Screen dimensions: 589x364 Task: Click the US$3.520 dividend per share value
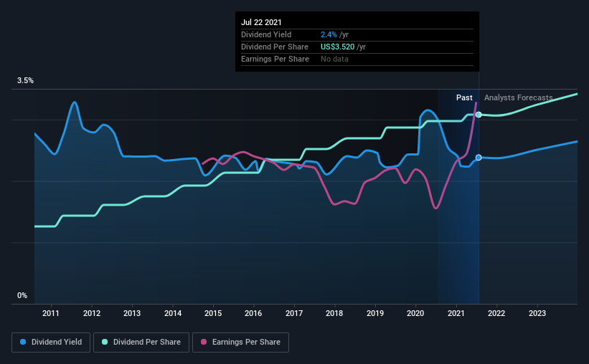pyautogui.click(x=337, y=47)
